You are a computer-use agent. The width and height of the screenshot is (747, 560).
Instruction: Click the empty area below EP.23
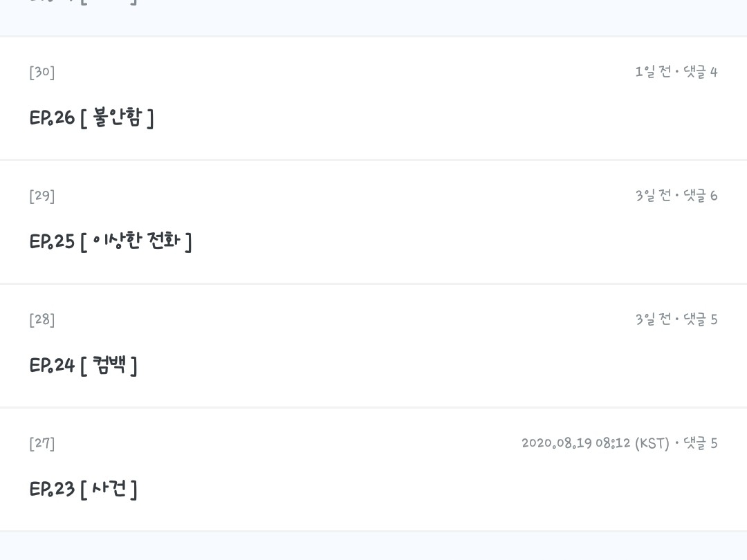tap(373, 546)
